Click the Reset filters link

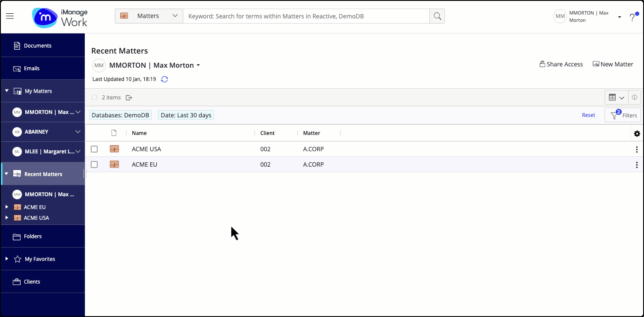588,115
